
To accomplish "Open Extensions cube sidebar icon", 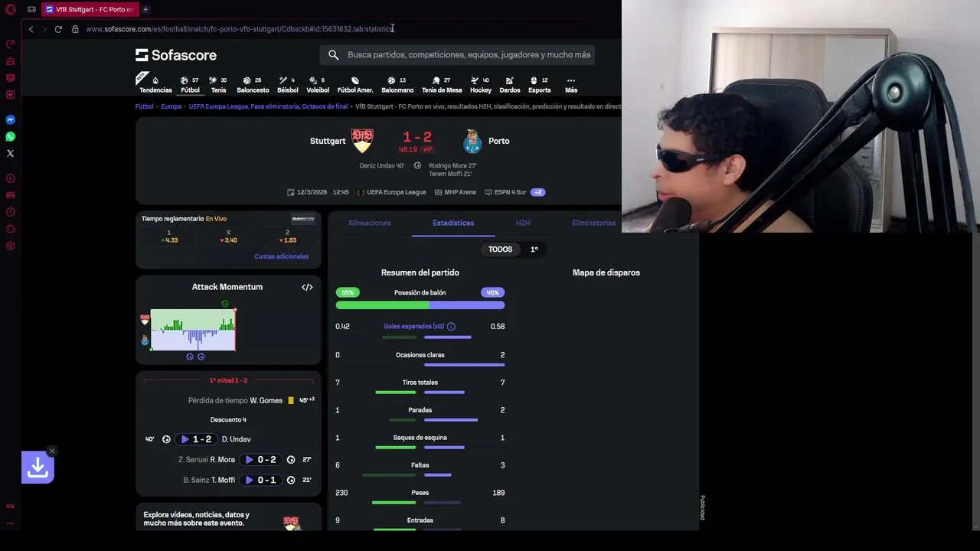I will click(11, 229).
